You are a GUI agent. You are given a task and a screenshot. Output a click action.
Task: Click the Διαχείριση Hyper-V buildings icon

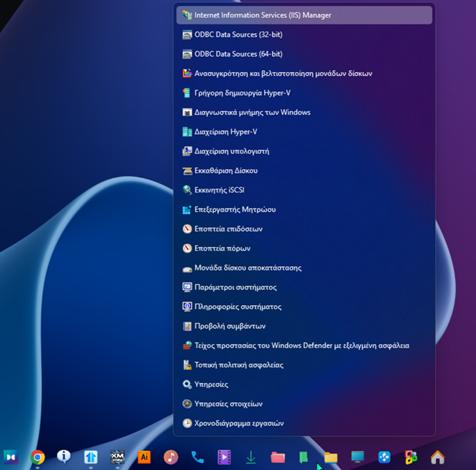click(x=187, y=132)
